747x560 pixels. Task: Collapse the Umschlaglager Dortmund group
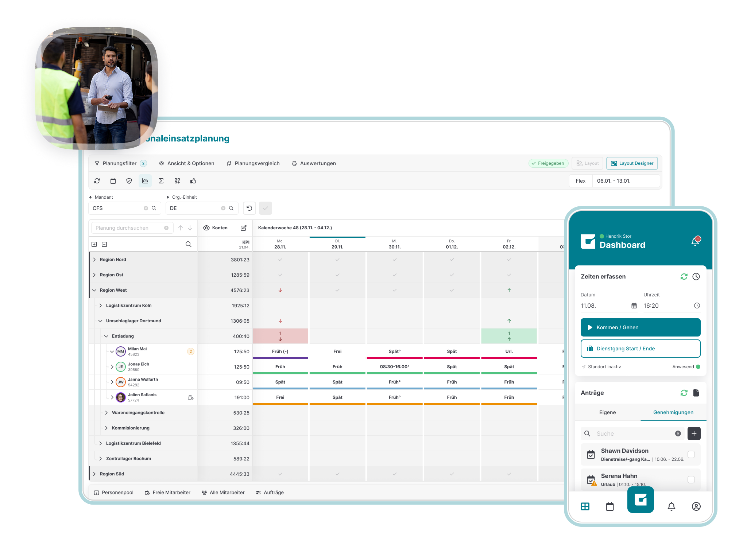tap(100, 321)
